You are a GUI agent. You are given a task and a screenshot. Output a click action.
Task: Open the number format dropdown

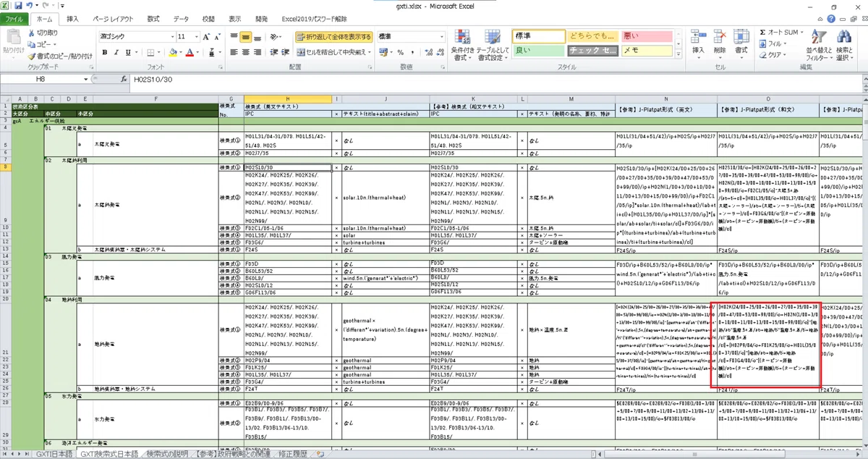(x=442, y=36)
